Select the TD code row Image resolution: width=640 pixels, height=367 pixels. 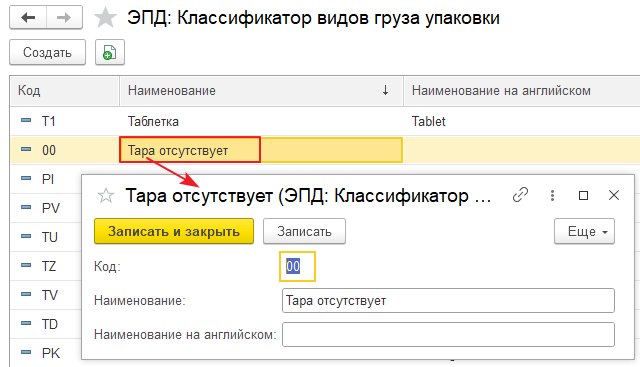point(50,324)
